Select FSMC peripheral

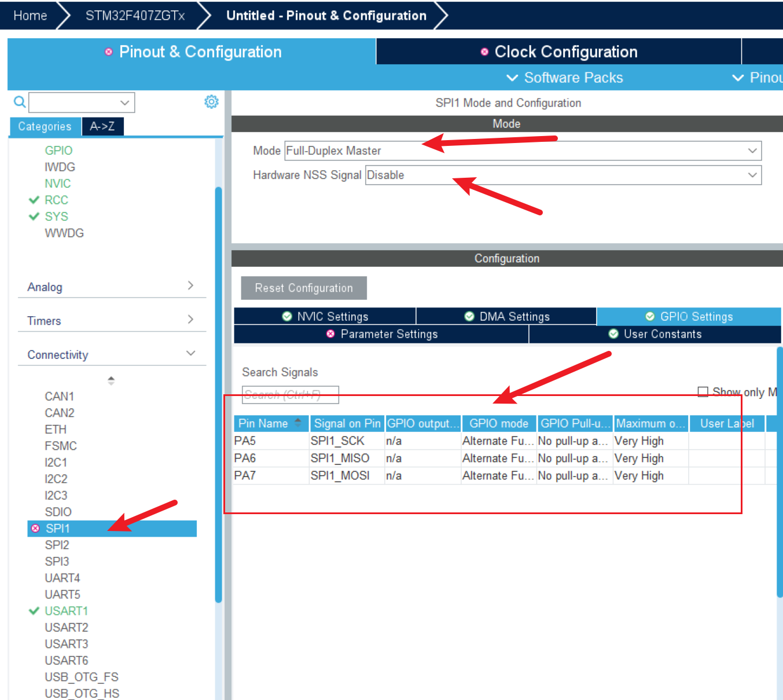[x=61, y=446]
